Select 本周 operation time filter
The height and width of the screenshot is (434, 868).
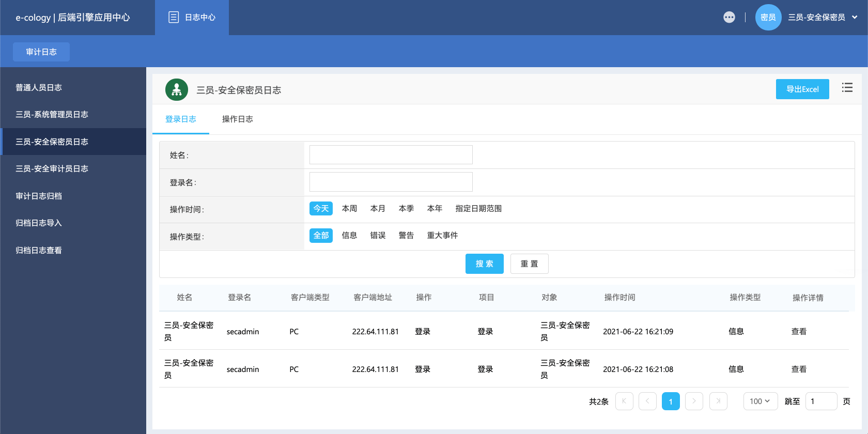tap(349, 208)
